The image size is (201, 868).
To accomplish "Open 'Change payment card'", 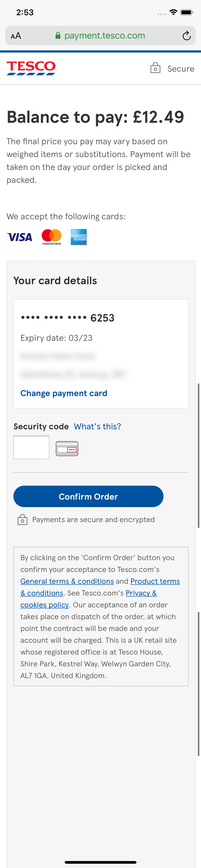I will [x=64, y=393].
